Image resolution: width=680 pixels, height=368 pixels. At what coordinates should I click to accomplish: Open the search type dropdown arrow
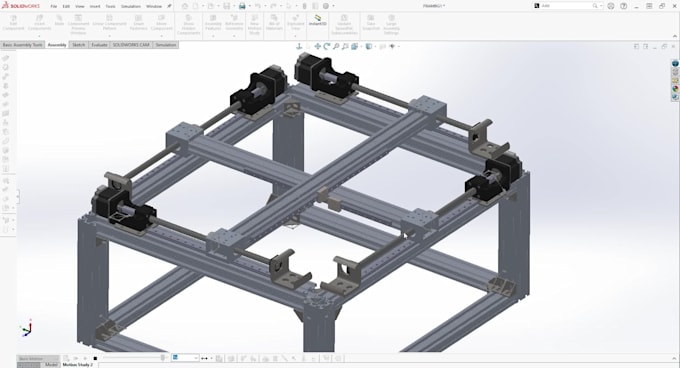coord(601,6)
